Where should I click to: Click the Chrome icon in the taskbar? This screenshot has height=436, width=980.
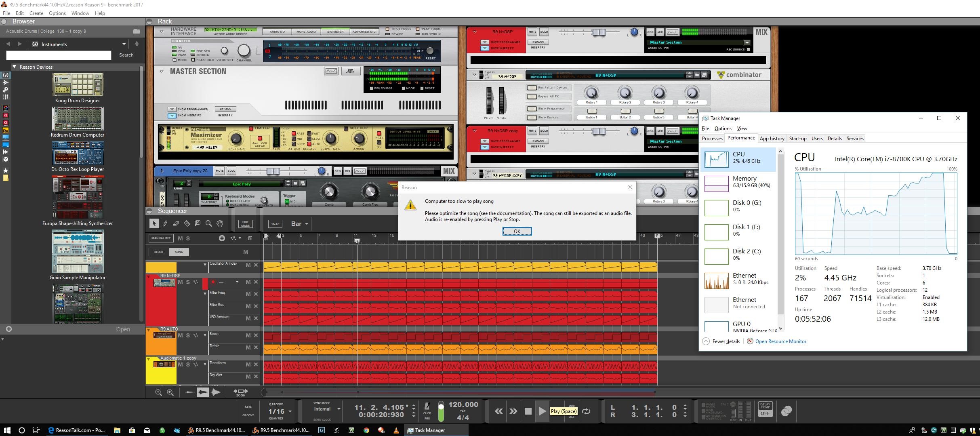(366, 430)
